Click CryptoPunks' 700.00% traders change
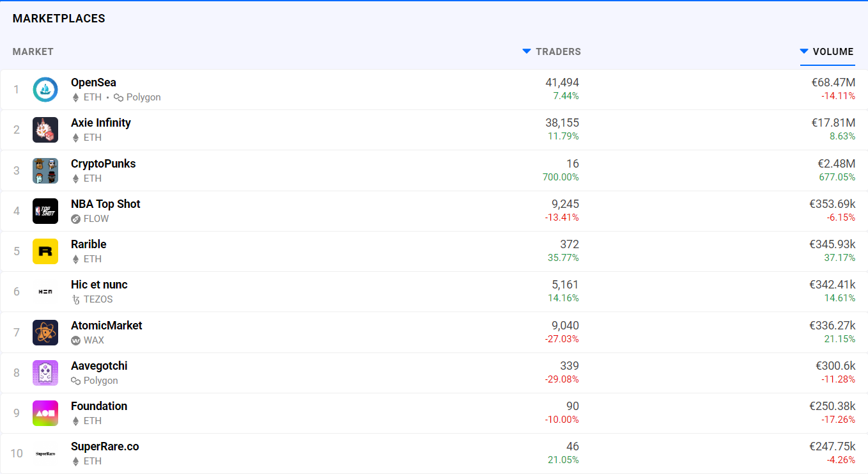The image size is (868, 474). click(561, 177)
